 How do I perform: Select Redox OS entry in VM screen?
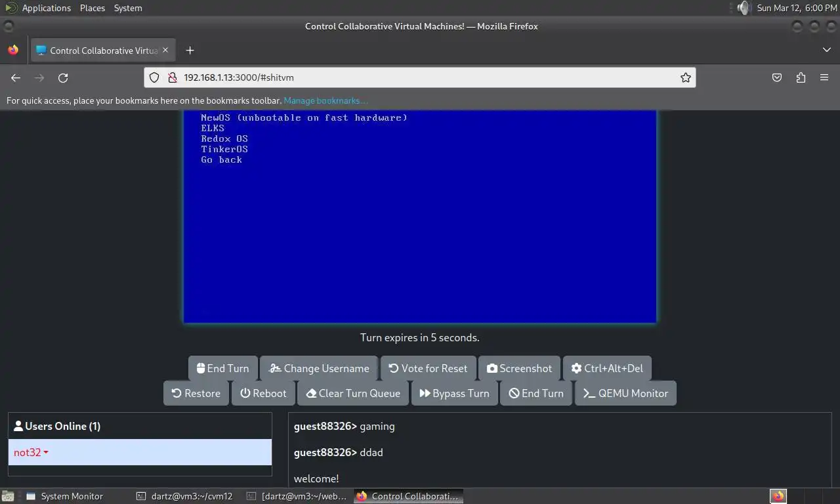point(224,138)
